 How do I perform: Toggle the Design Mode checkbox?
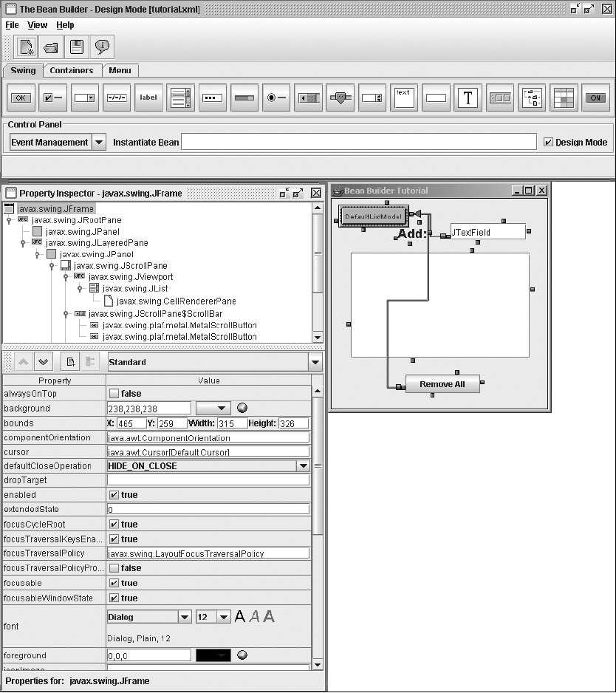tap(548, 142)
